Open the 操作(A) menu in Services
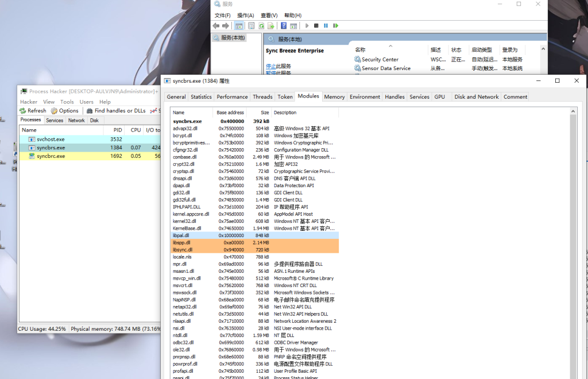The image size is (588, 379). click(x=245, y=16)
